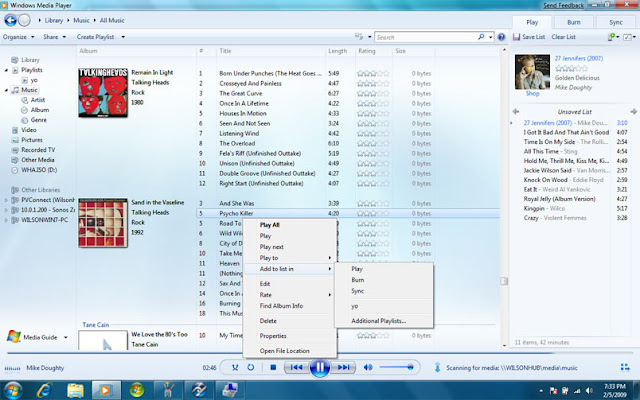This screenshot has width=640, height=400.
Task: Skip to previous track
Action: click(296, 367)
